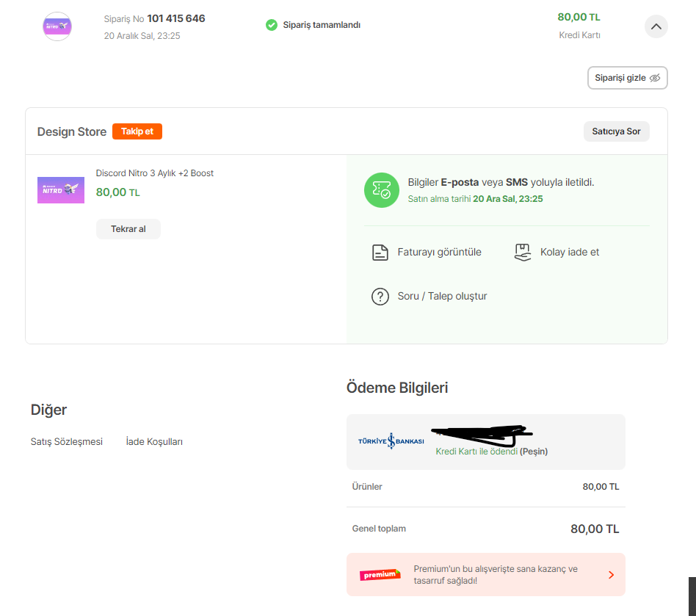Click the Ödeme Bilgileri heading
The image size is (696, 616).
(397, 388)
